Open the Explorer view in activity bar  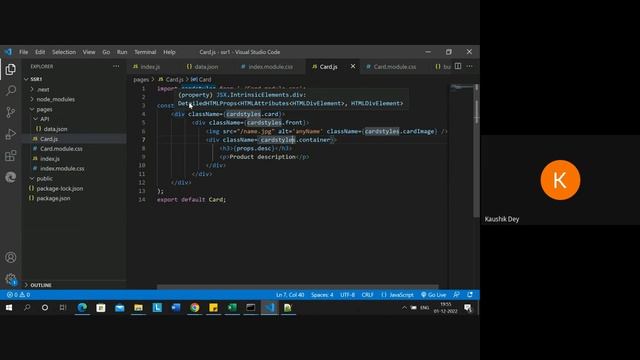(x=11, y=69)
